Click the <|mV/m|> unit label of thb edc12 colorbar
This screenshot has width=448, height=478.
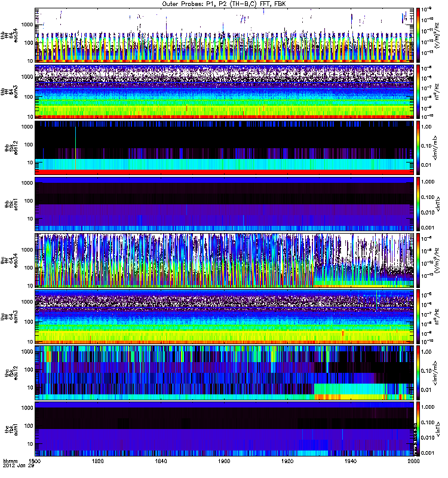(435, 148)
